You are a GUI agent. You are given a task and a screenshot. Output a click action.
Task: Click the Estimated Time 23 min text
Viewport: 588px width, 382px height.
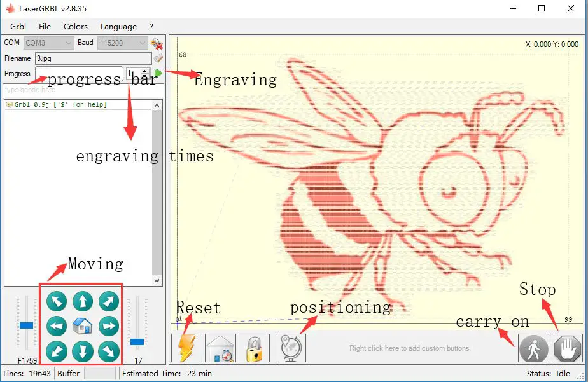click(x=167, y=373)
